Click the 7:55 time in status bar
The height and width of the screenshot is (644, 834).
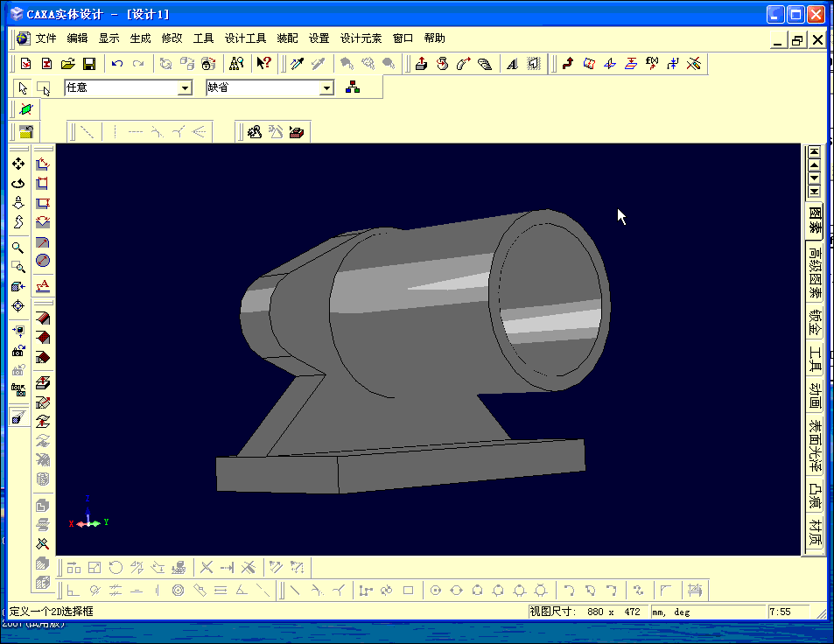coord(781,612)
